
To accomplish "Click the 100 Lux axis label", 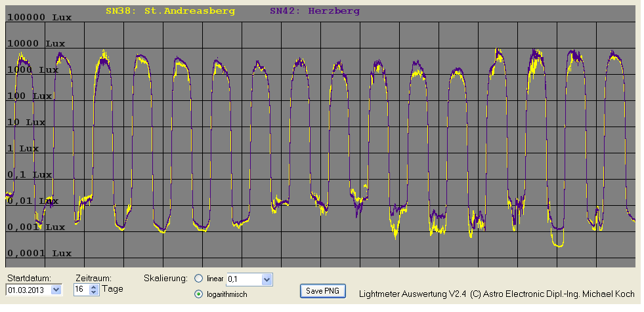I will [x=30, y=96].
